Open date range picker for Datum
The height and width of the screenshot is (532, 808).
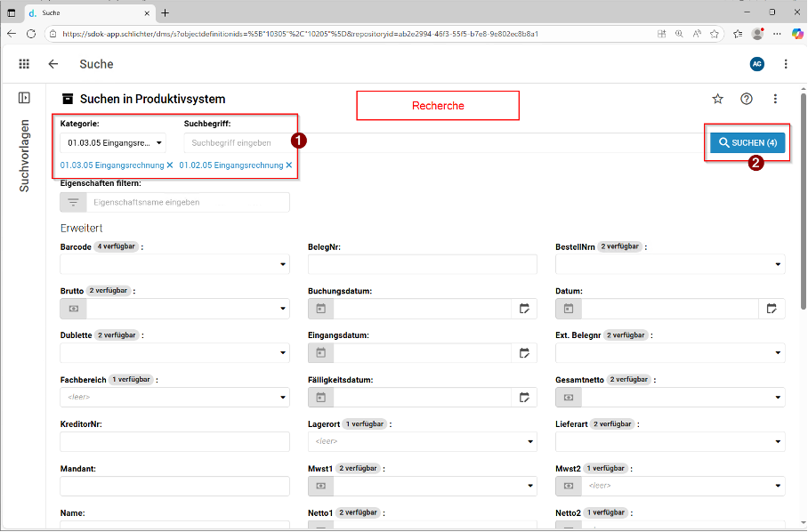pos(772,309)
